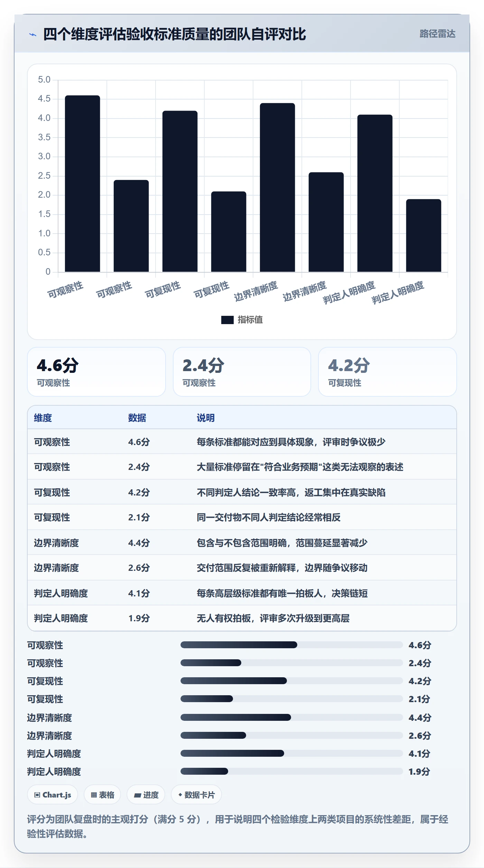Click the progress bar labeled 4.2分
The width and height of the screenshot is (484, 868).
[292, 681]
